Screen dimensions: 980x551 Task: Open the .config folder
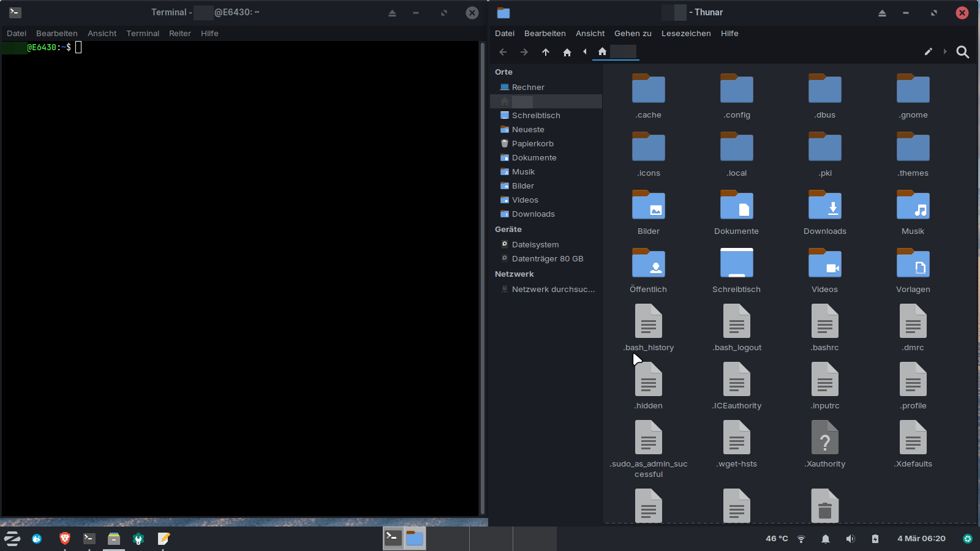tap(736, 89)
